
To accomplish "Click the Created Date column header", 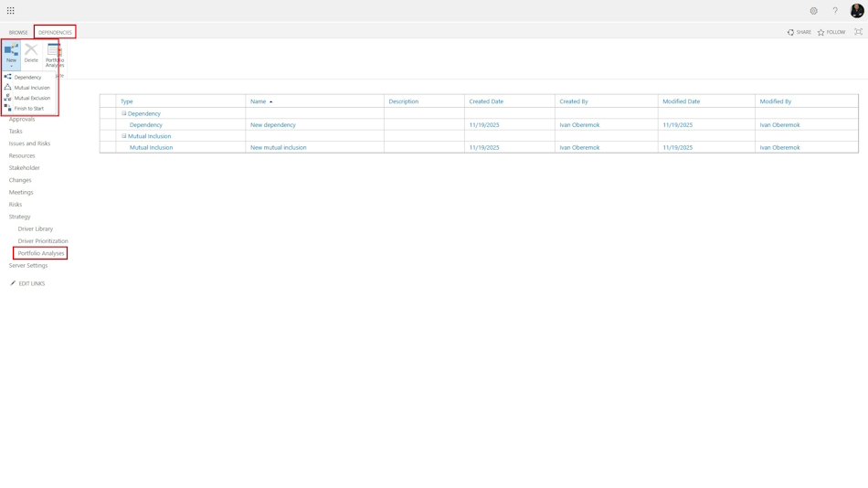I will [x=486, y=101].
